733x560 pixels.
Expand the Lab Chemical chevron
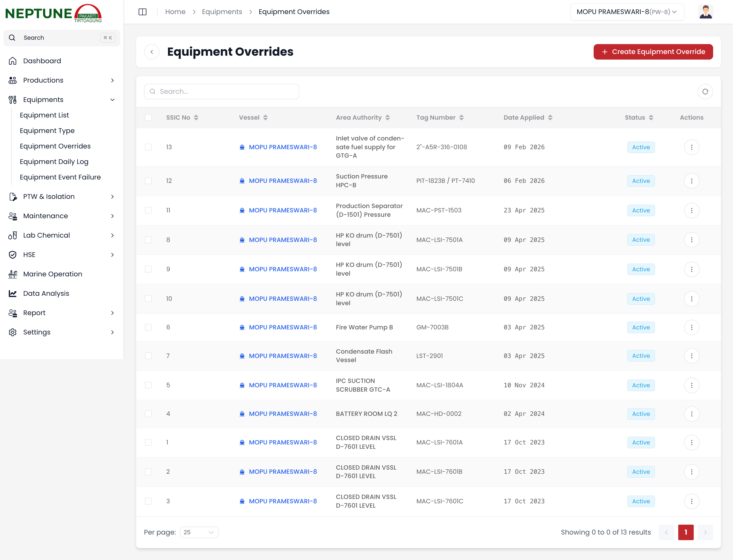[x=112, y=235]
